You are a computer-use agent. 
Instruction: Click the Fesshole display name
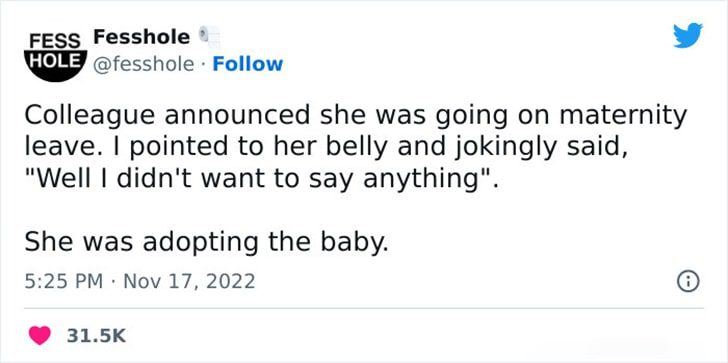tap(142, 37)
